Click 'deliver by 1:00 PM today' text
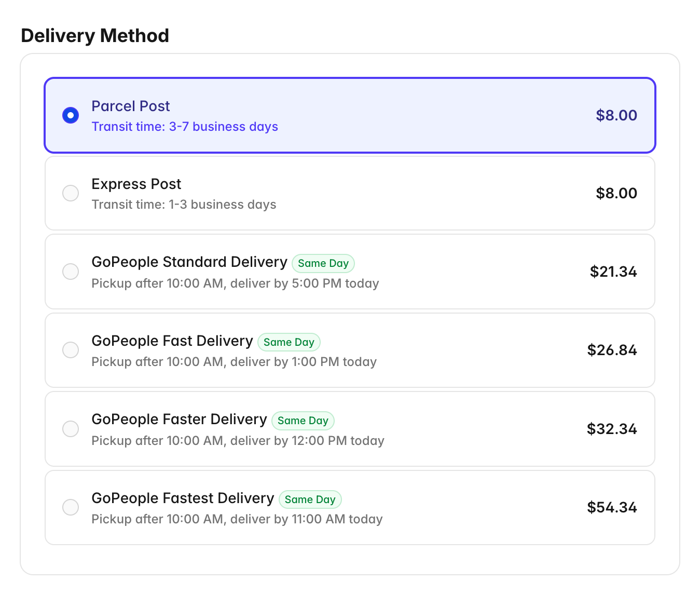 (x=304, y=362)
